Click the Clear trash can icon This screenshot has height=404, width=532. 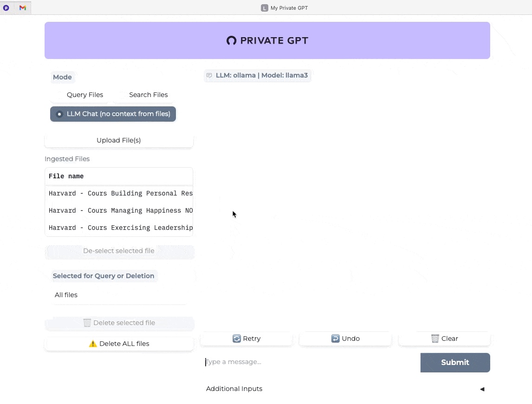pos(435,339)
